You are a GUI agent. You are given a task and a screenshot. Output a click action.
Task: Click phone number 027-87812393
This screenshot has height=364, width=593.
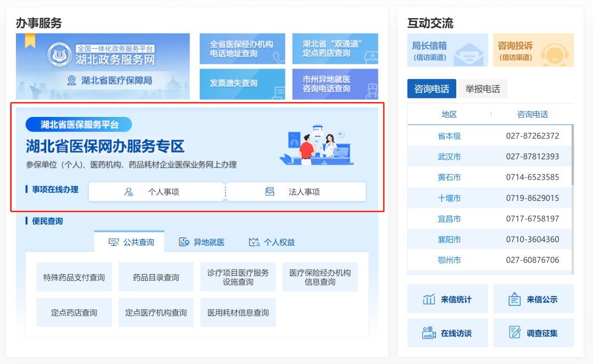533,156
